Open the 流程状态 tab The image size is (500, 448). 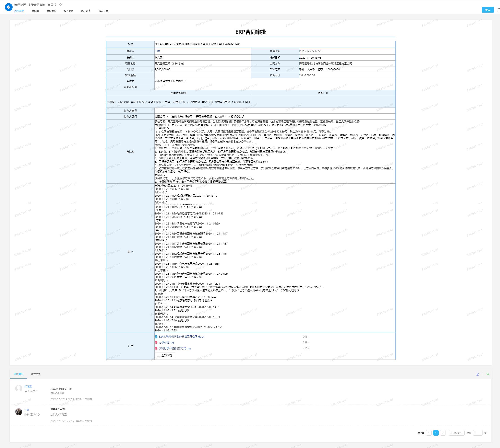[x=51, y=11]
